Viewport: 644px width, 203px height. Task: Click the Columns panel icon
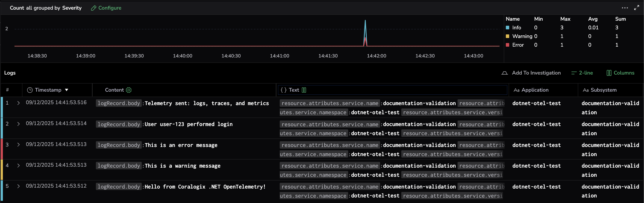click(x=609, y=73)
